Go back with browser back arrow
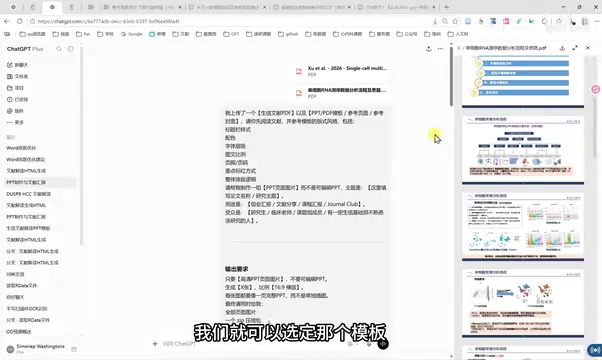602x360 pixels. [x=7, y=21]
